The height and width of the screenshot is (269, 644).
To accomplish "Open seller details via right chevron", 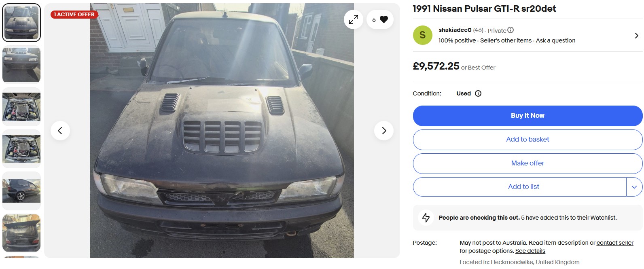I will (x=636, y=36).
